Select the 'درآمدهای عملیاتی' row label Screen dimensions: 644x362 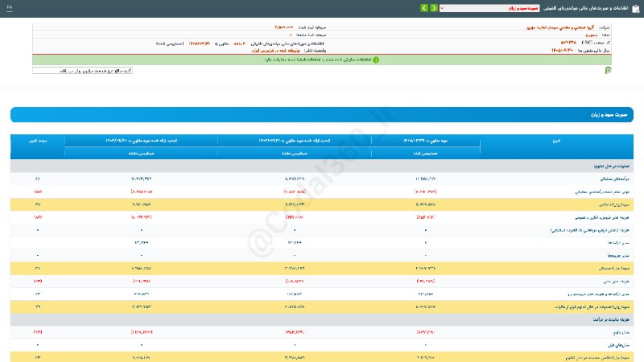pos(614,179)
